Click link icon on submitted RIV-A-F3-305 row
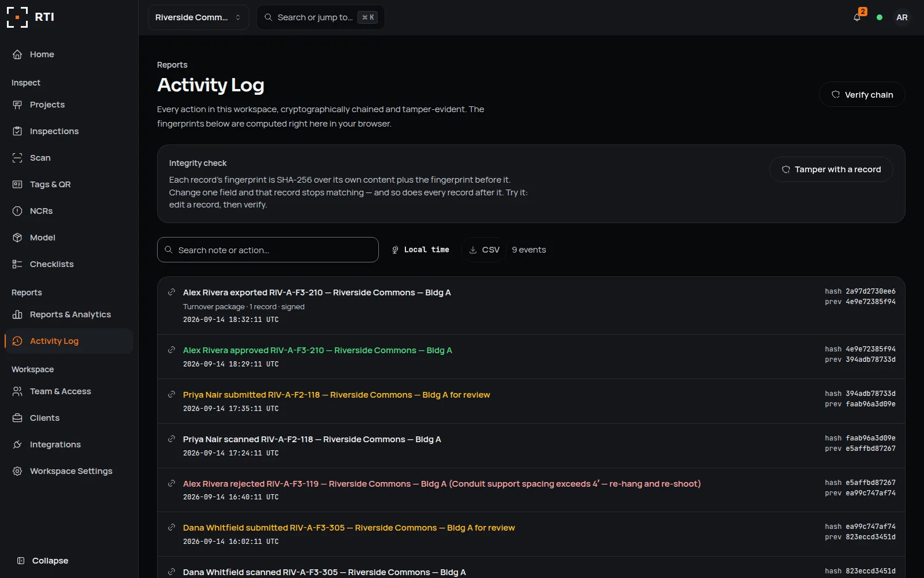This screenshot has height=578, width=924. [172, 527]
